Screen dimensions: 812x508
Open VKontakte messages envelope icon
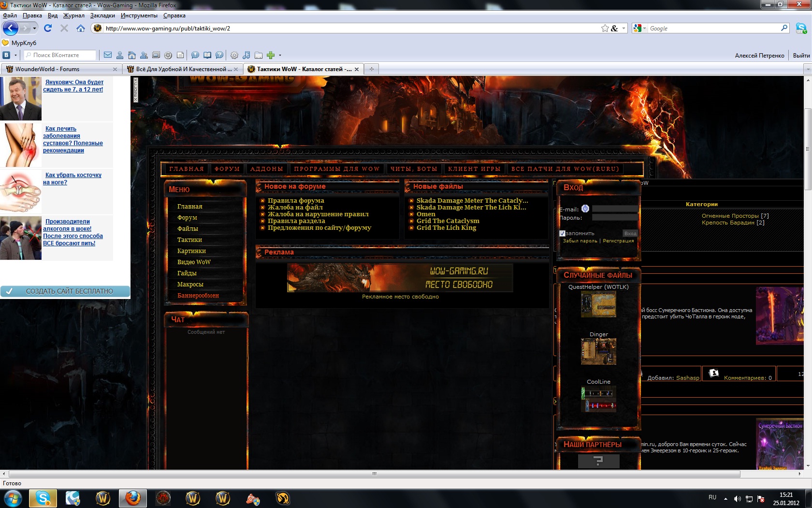(108, 55)
